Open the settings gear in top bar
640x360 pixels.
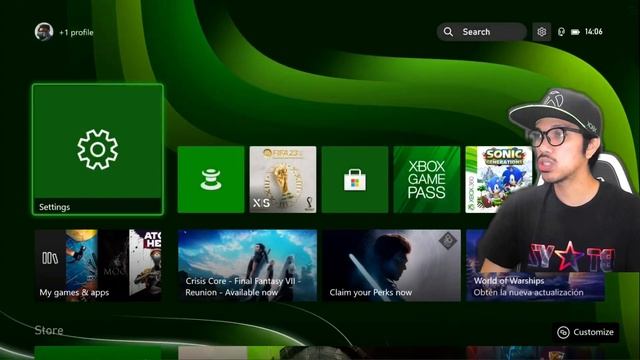click(542, 32)
